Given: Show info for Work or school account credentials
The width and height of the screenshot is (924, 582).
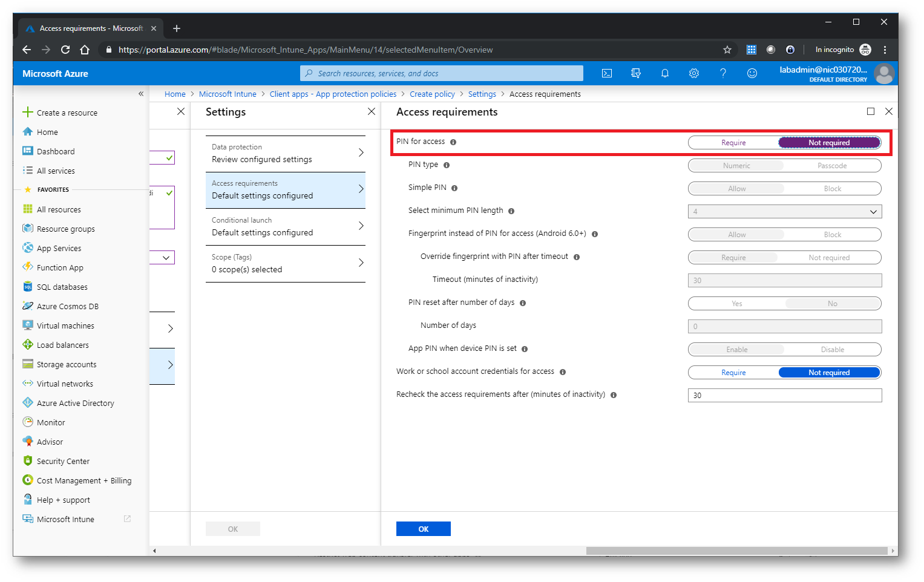Looking at the screenshot, I should pos(563,372).
